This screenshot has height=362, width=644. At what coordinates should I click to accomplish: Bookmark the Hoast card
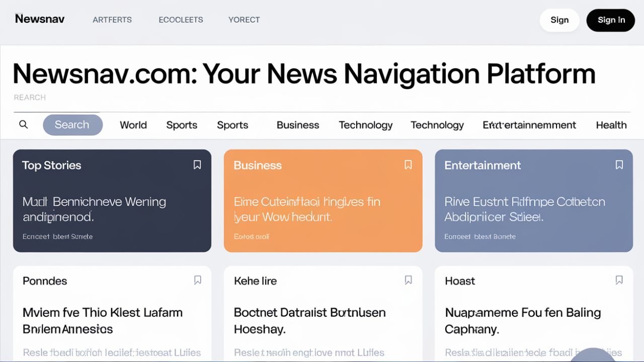coord(619,281)
